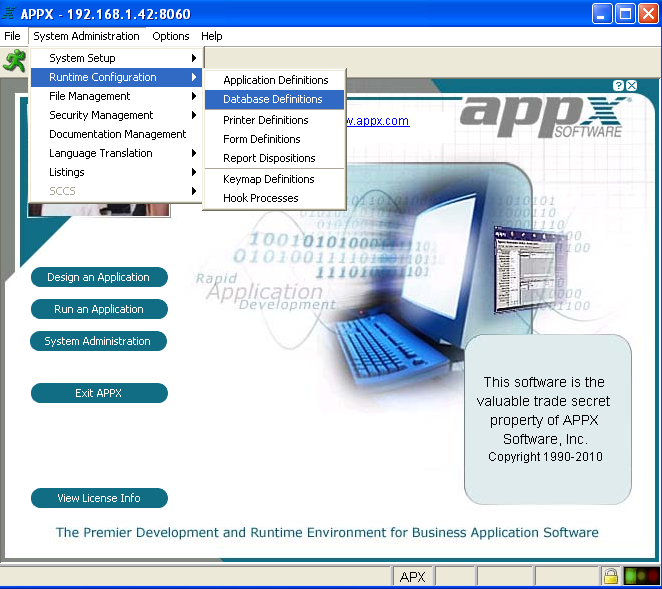The height and width of the screenshot is (589, 662).
Task: Close the splash panel with X icon
Action: (631, 86)
